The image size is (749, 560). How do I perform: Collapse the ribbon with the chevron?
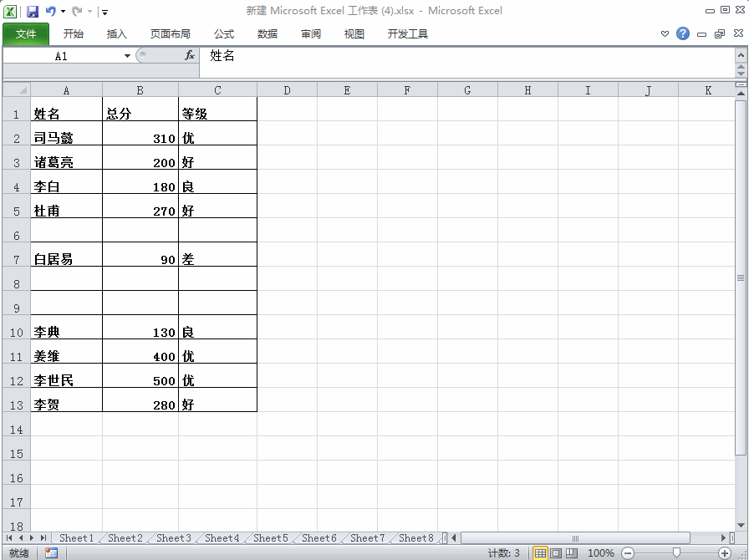pyautogui.click(x=664, y=33)
